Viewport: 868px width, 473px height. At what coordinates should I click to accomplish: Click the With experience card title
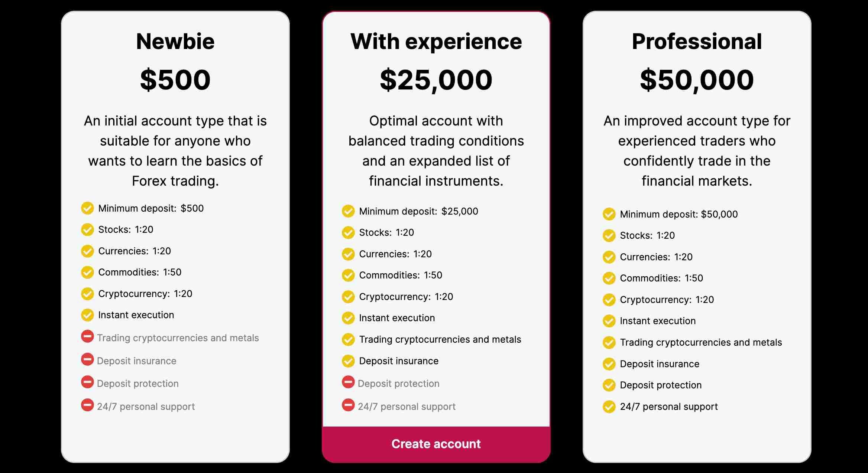pos(436,41)
